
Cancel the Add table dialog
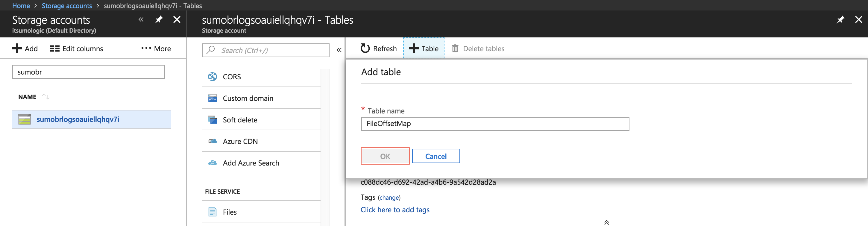point(436,156)
